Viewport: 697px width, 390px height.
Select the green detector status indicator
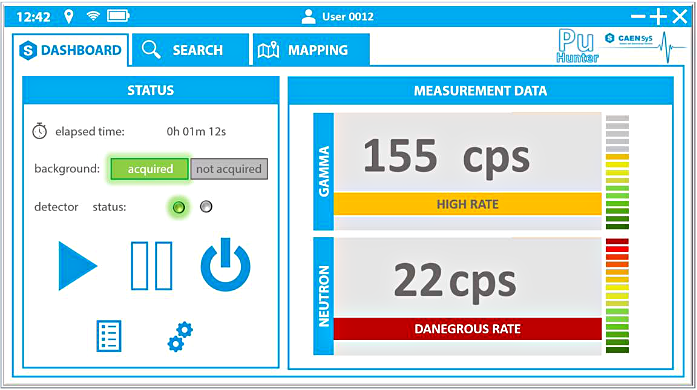click(x=179, y=207)
